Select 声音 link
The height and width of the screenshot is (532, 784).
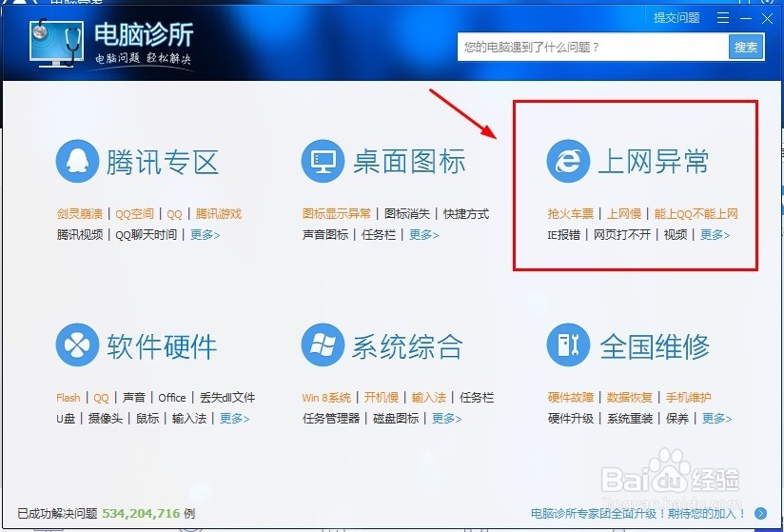(x=134, y=398)
